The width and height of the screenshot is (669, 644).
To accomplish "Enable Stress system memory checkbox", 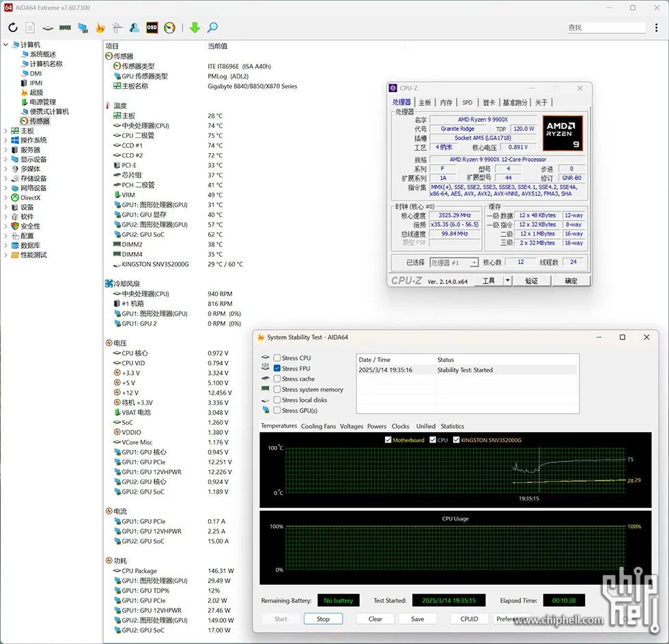I will pyautogui.click(x=277, y=389).
